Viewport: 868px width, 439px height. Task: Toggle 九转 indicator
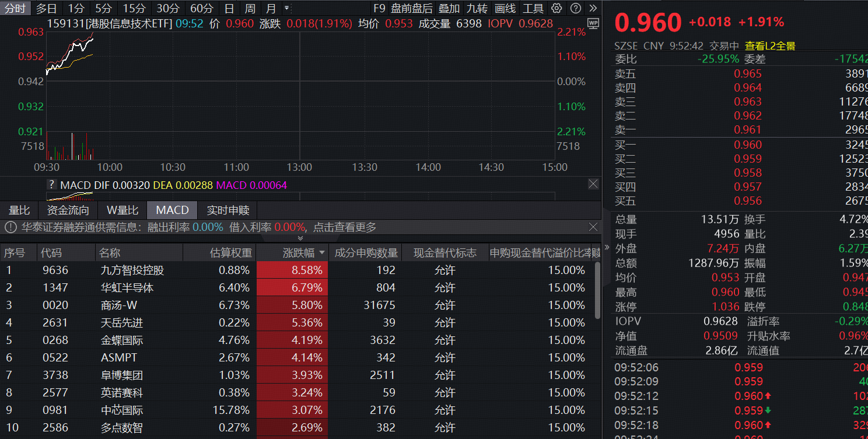coord(477,8)
